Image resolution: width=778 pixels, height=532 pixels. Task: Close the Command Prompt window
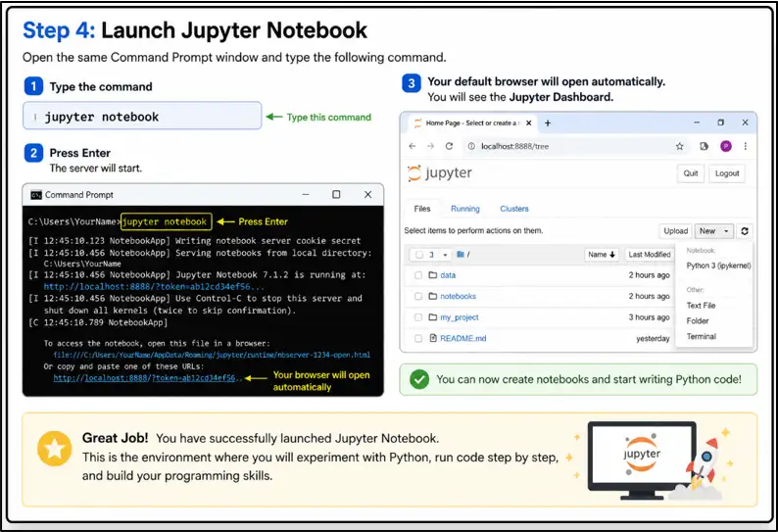tap(367, 195)
